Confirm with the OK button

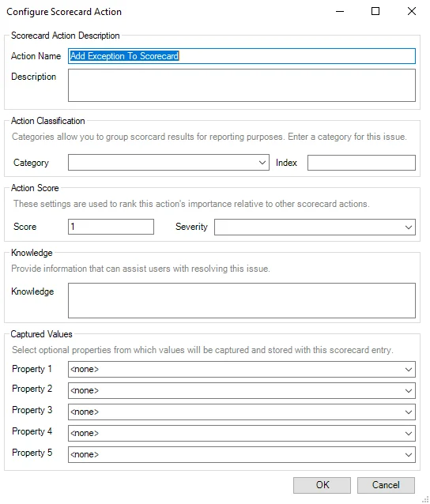coord(322,485)
